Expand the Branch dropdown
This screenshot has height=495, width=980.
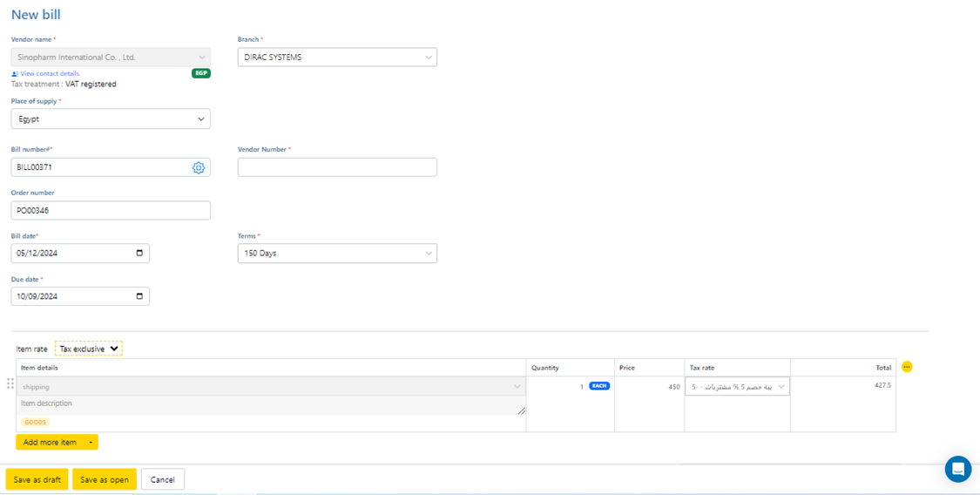coord(337,58)
